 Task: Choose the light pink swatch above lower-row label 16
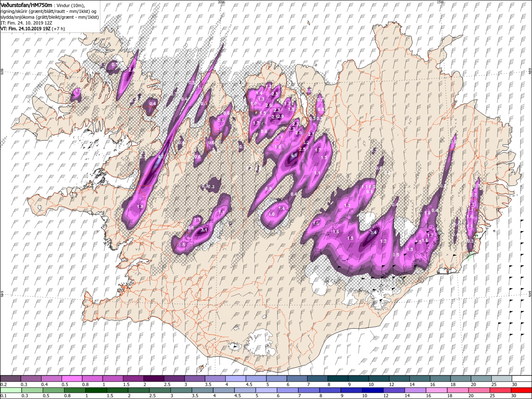pyautogui.click(x=436, y=390)
